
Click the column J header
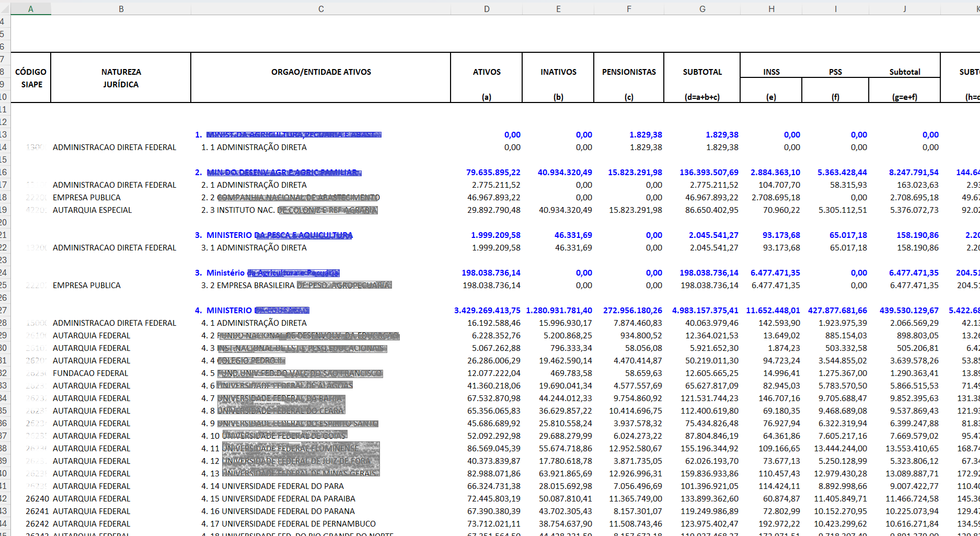click(904, 9)
